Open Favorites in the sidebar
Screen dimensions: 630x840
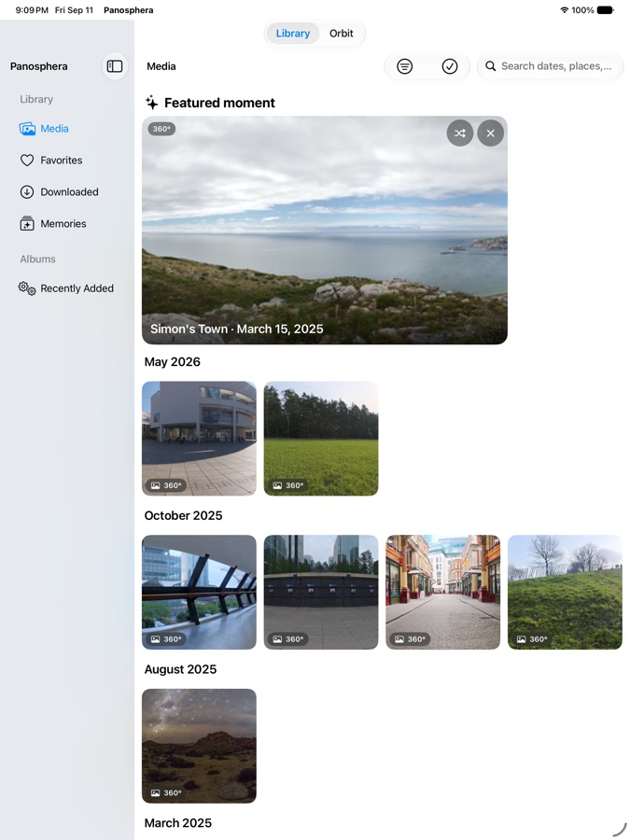click(x=67, y=161)
